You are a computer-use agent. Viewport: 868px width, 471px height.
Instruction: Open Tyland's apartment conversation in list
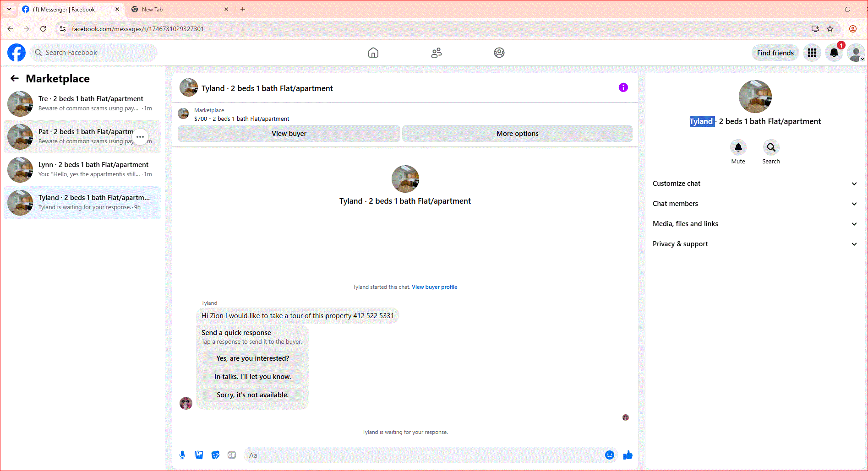pos(82,203)
